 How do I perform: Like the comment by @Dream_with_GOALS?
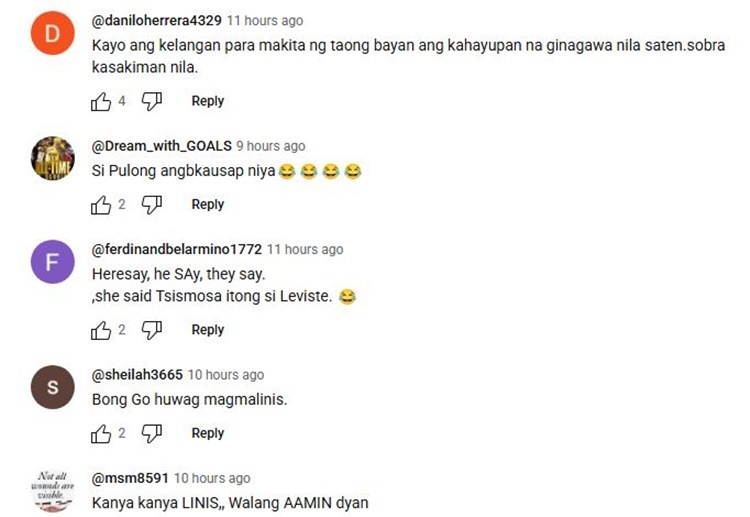point(101,205)
